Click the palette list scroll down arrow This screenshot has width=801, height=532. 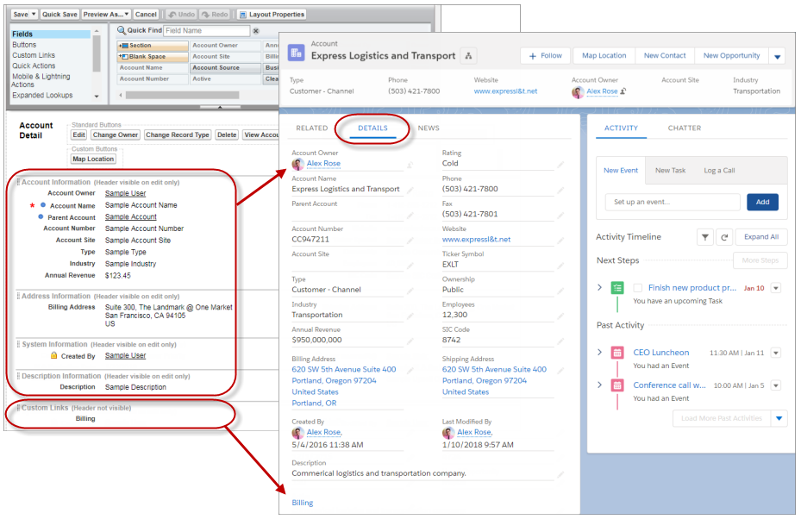[x=97, y=96]
